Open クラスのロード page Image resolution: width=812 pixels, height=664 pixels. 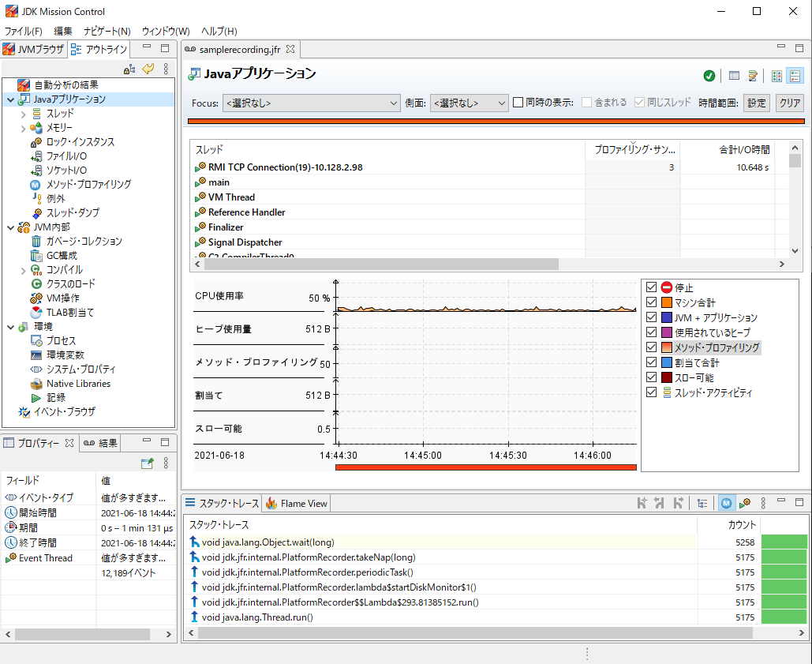(70, 283)
